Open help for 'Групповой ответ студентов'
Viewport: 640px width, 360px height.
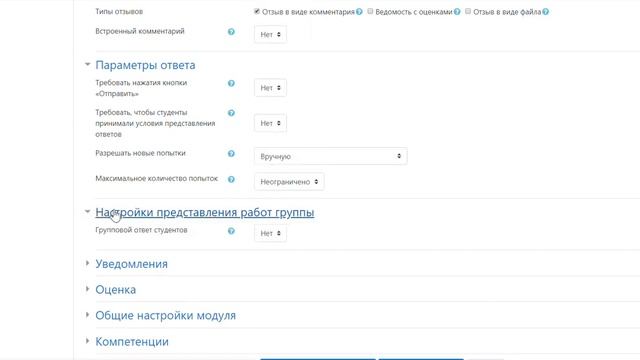coord(231,231)
